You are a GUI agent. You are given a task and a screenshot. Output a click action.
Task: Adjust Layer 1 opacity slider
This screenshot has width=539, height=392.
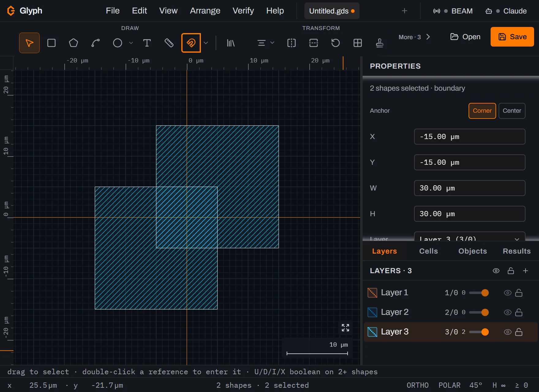coord(479,293)
